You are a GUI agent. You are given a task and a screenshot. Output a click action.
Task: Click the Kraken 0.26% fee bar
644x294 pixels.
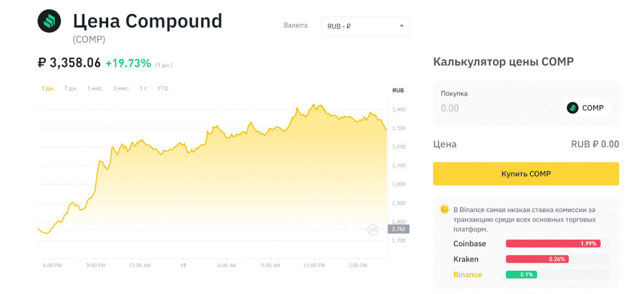[x=537, y=259]
